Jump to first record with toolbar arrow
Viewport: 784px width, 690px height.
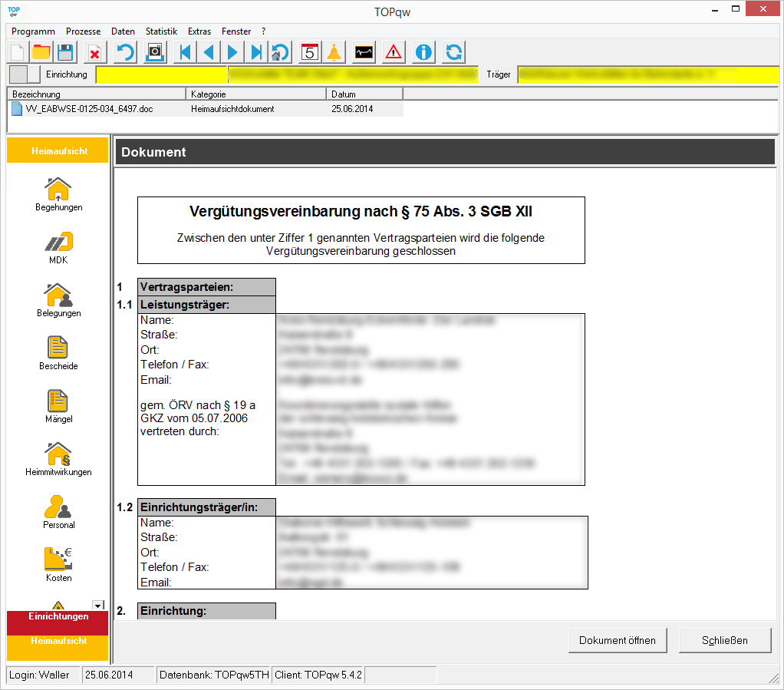(x=184, y=52)
